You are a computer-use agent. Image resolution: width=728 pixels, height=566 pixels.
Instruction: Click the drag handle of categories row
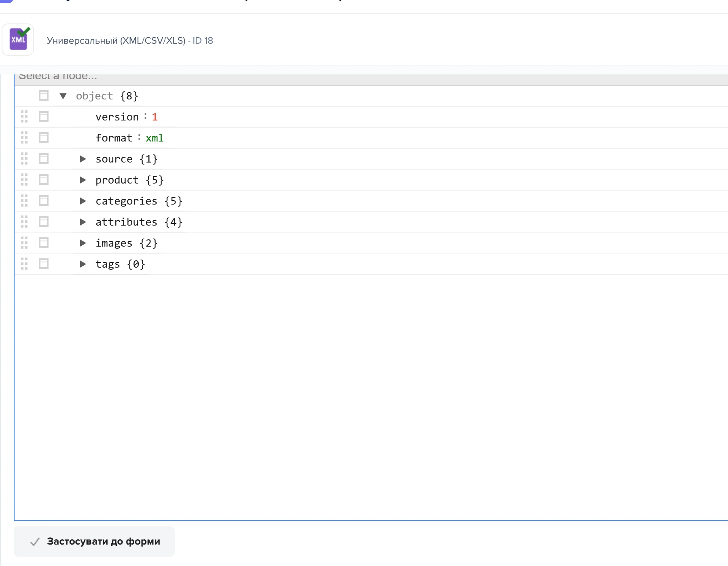coord(24,201)
